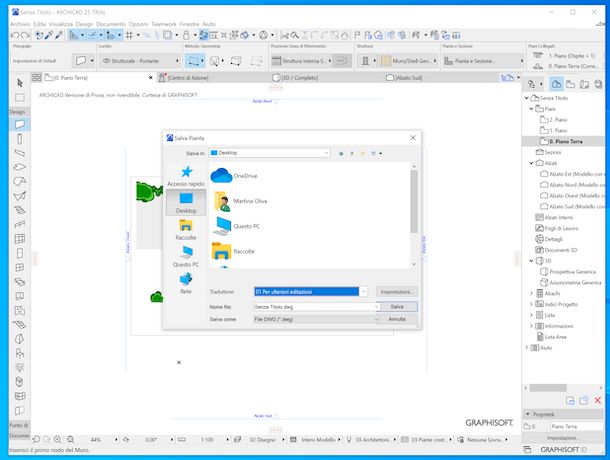Expand the Abachi node in Navigator
Viewport: 610px width, 460px height.
click(x=531, y=293)
